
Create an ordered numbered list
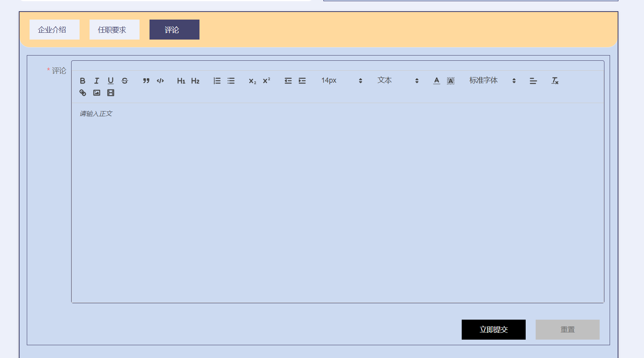pyautogui.click(x=217, y=81)
